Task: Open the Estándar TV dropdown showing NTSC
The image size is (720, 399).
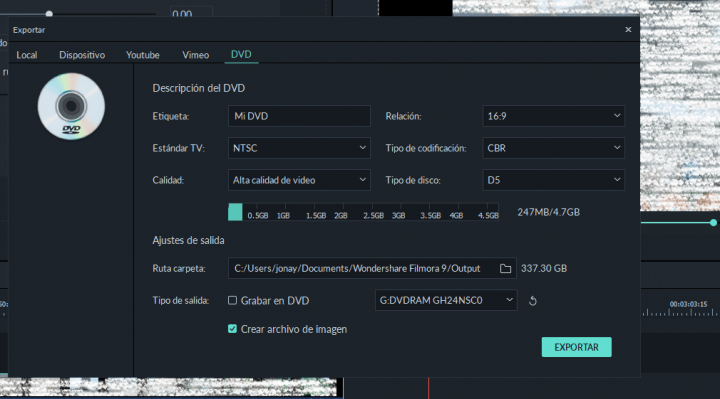Action: 299,148
